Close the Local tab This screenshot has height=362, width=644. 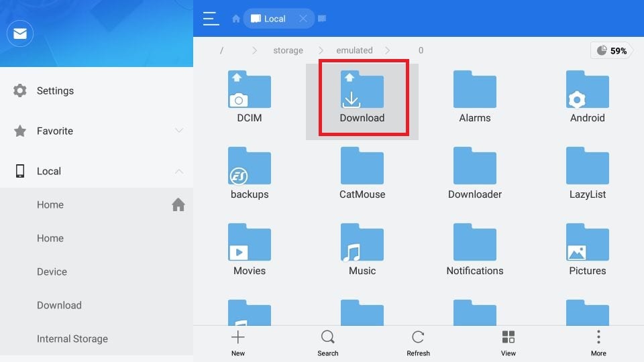303,19
